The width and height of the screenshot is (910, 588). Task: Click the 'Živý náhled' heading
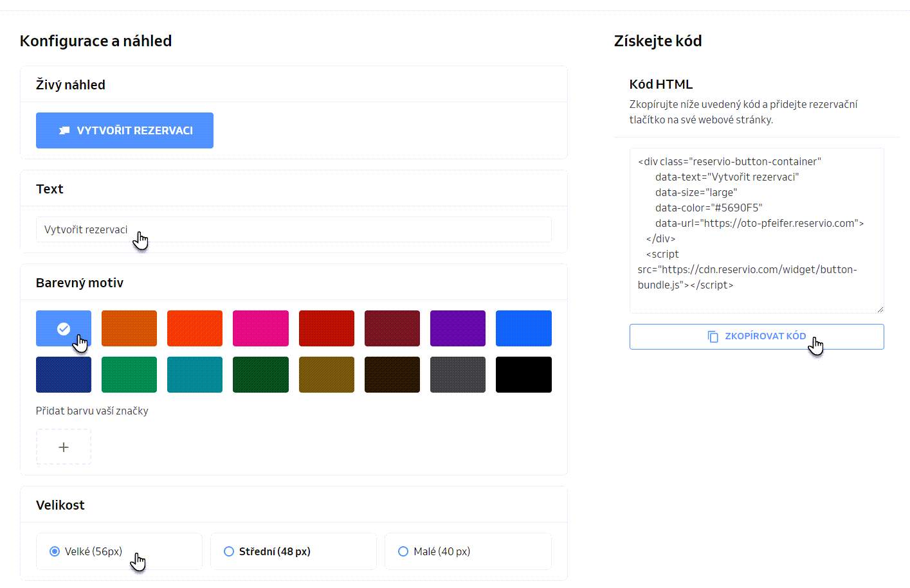71,85
